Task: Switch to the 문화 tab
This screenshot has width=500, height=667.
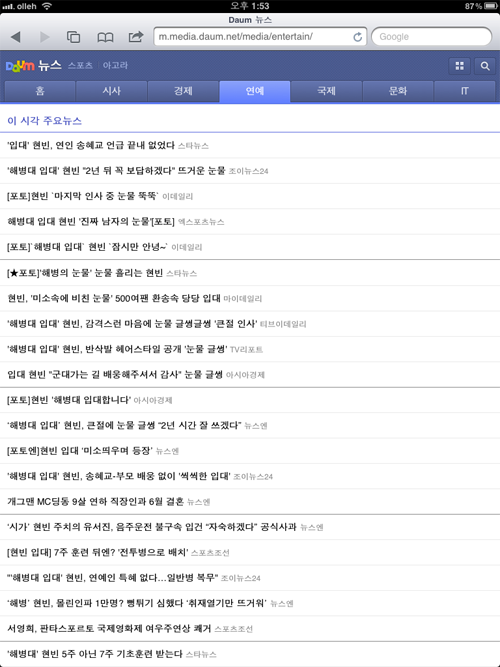Action: 398,91
